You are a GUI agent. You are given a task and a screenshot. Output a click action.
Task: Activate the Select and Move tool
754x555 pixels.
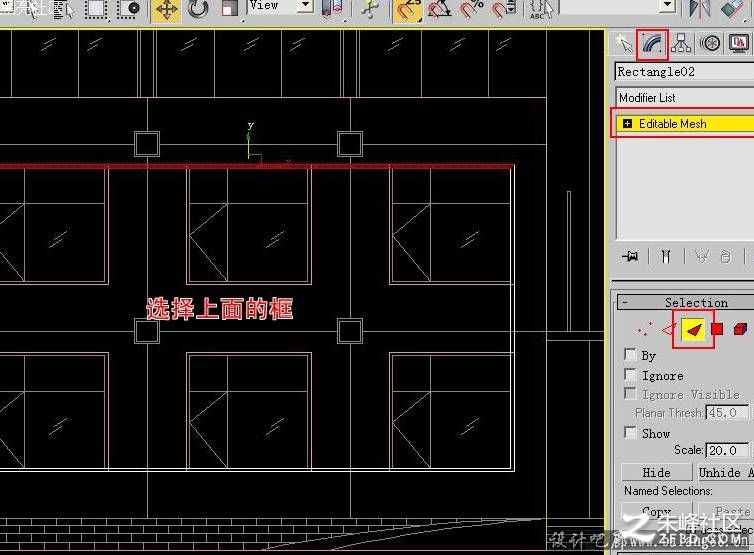[x=166, y=10]
